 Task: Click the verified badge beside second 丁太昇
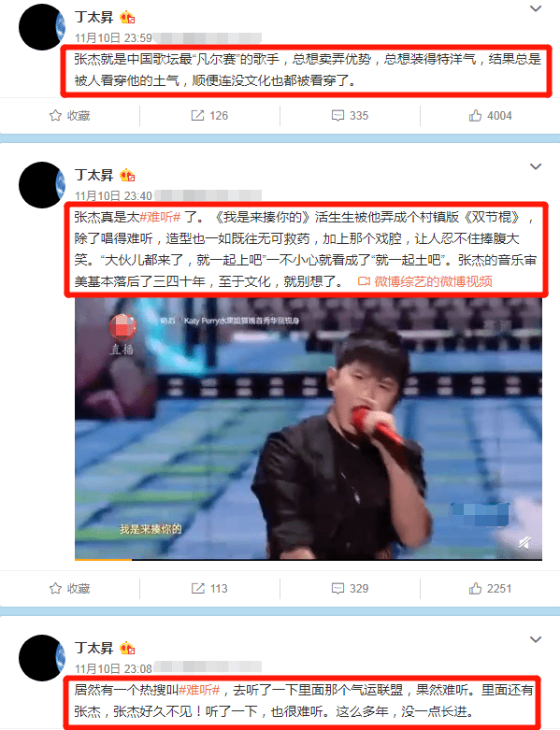click(x=127, y=176)
